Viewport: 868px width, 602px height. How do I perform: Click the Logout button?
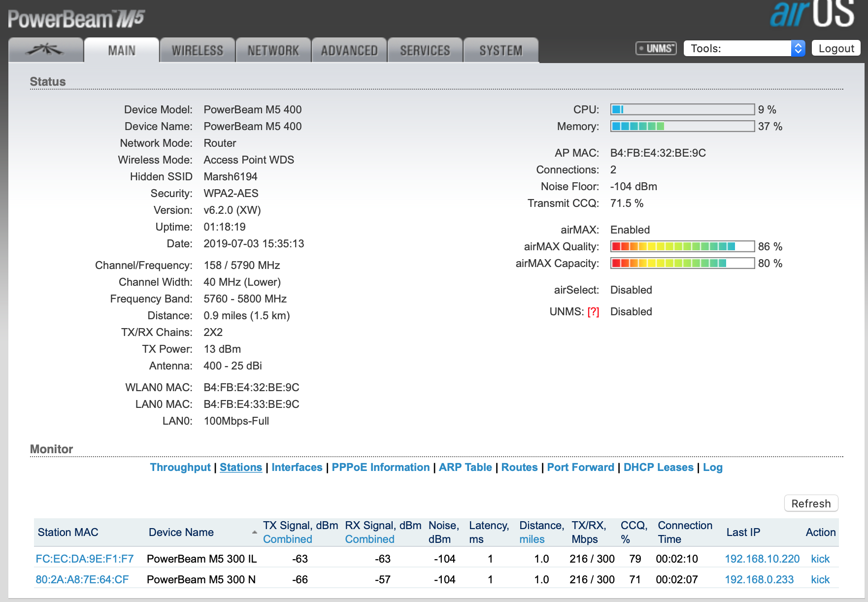coord(836,48)
